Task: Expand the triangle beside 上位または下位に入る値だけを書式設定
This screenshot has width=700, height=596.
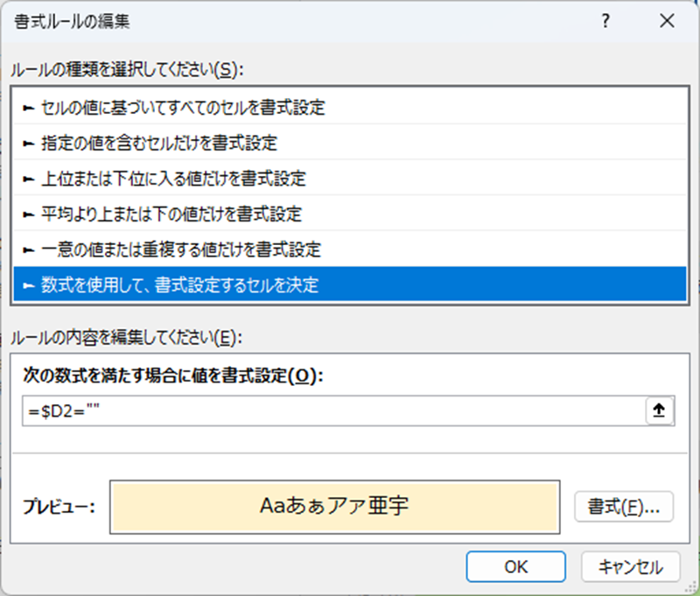Action: [26, 179]
